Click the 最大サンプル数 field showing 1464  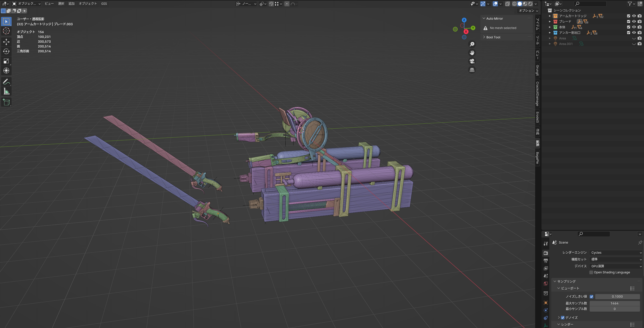click(614, 303)
